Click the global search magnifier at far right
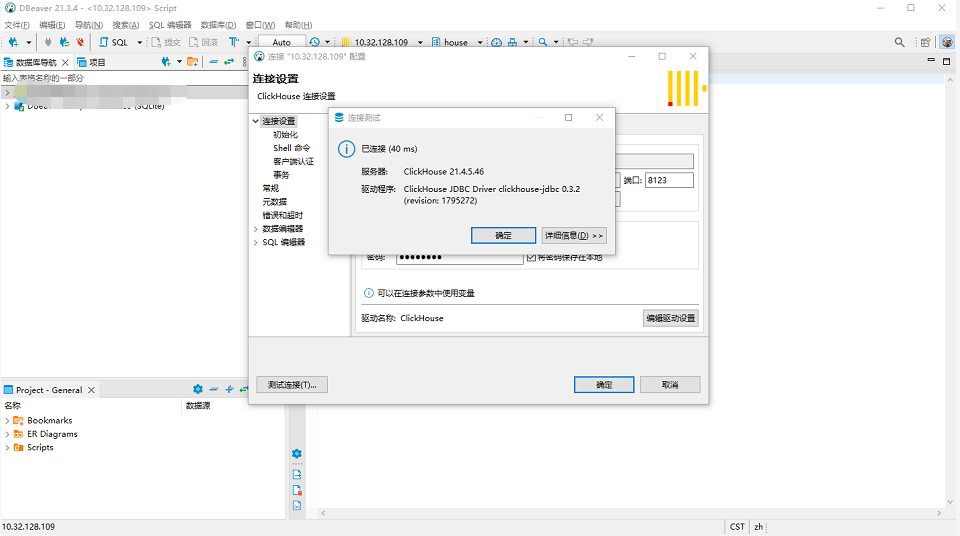The image size is (960, 536). click(x=899, y=42)
